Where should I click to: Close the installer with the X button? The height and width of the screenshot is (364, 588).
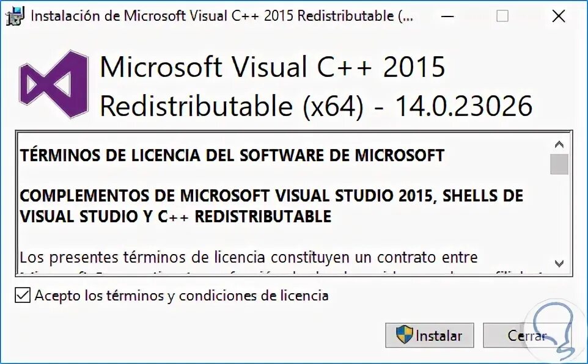559,16
